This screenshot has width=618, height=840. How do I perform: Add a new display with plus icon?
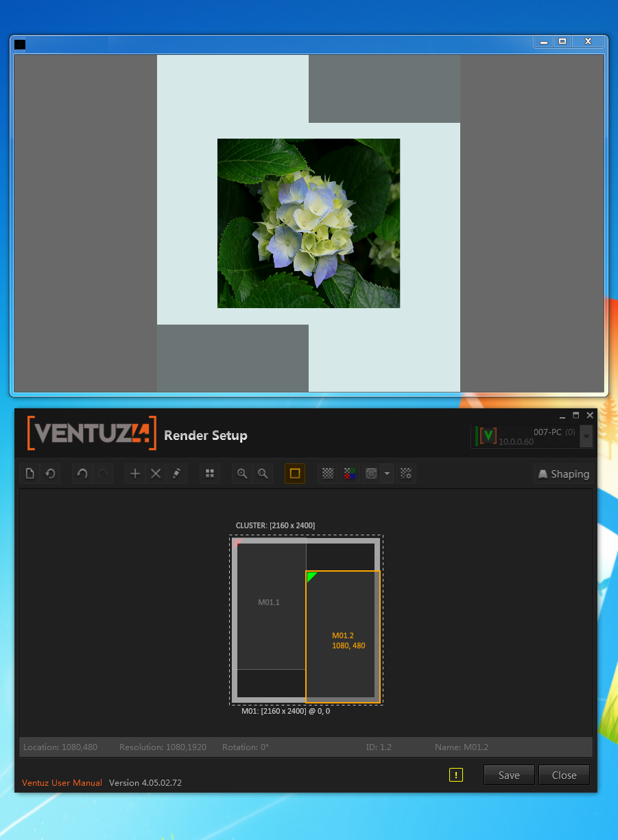(135, 474)
